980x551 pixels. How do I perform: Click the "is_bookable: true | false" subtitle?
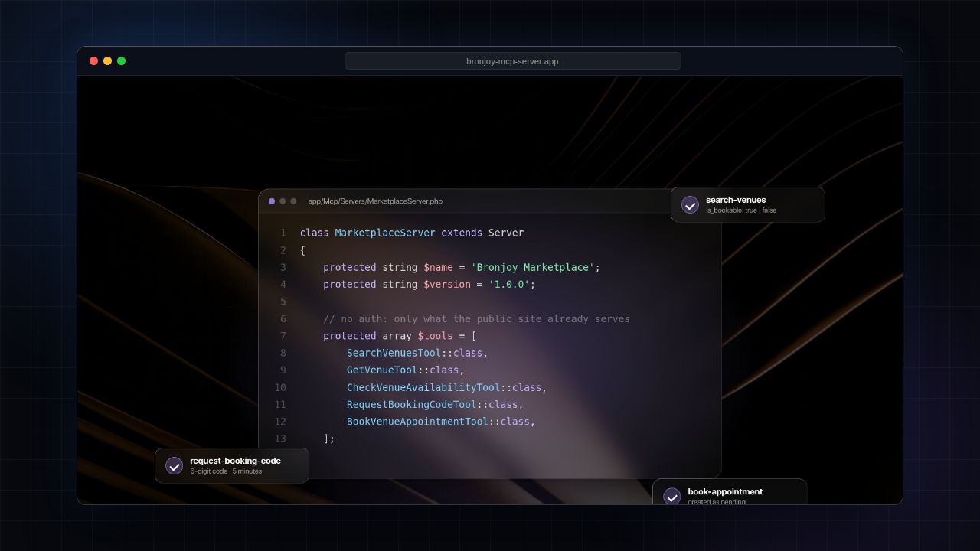(x=741, y=210)
